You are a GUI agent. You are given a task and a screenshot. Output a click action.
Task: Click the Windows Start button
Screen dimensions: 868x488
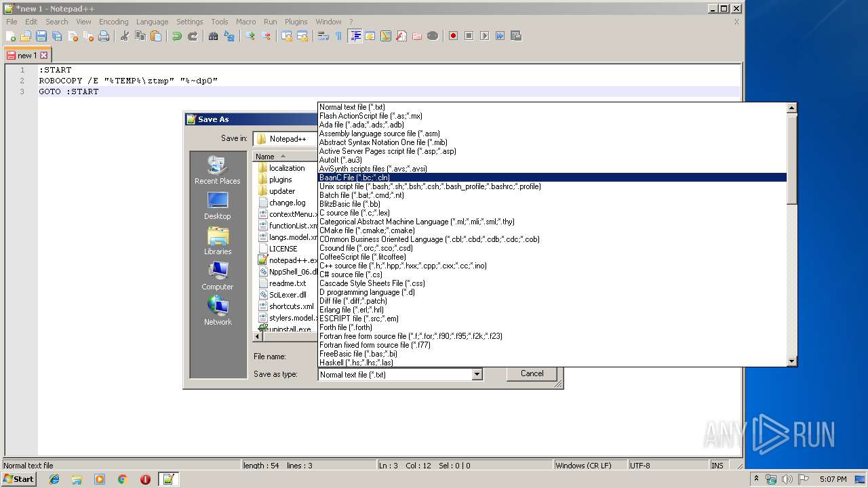(18, 479)
